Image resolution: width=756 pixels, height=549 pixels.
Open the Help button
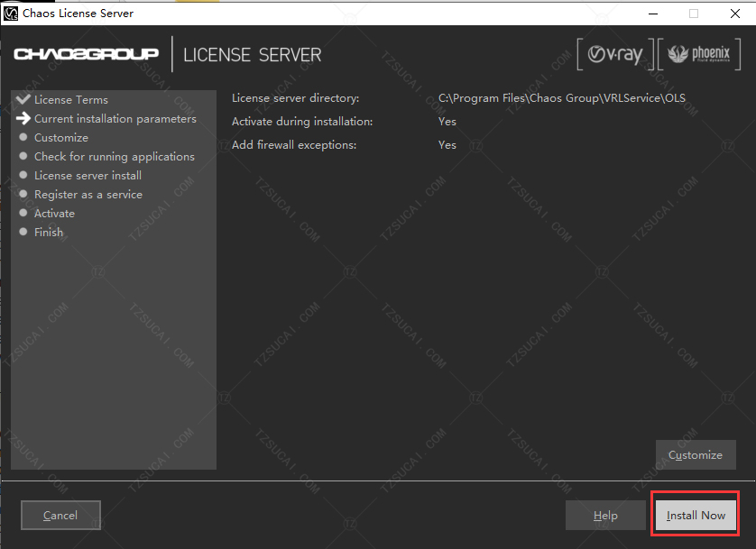click(605, 516)
